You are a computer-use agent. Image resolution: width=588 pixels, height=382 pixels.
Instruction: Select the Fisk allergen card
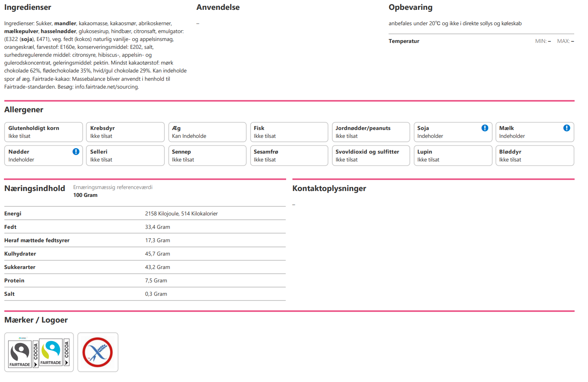[x=289, y=132]
